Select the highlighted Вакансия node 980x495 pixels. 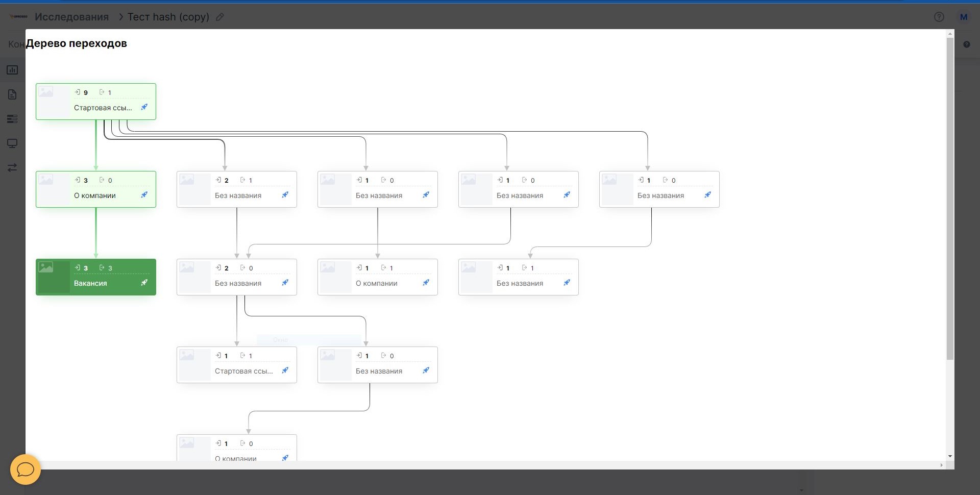95,277
